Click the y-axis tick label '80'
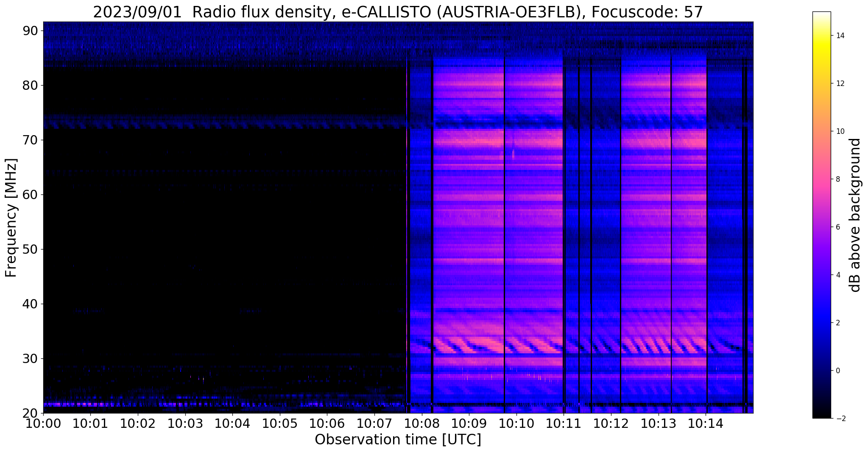Image resolution: width=868 pixels, height=452 pixels. (x=30, y=85)
